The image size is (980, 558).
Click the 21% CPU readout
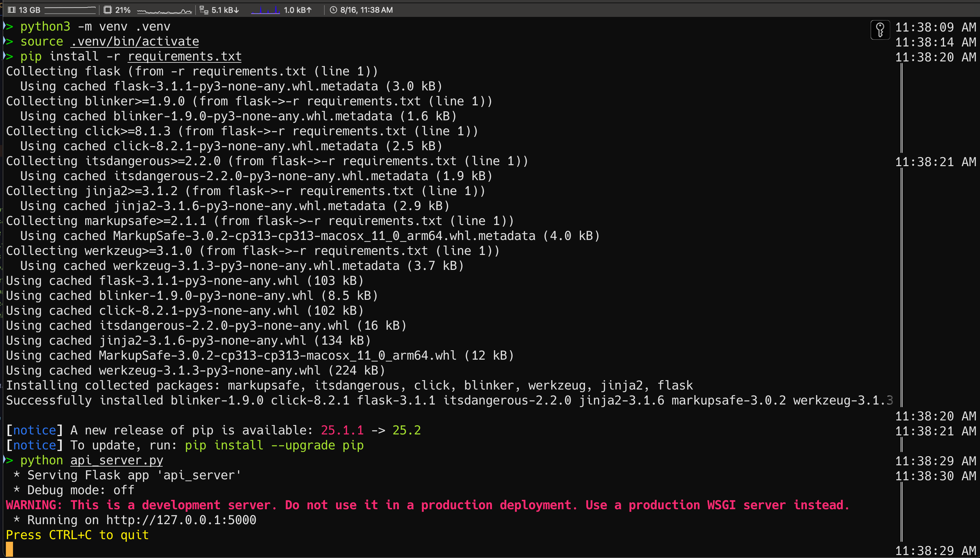(x=123, y=10)
